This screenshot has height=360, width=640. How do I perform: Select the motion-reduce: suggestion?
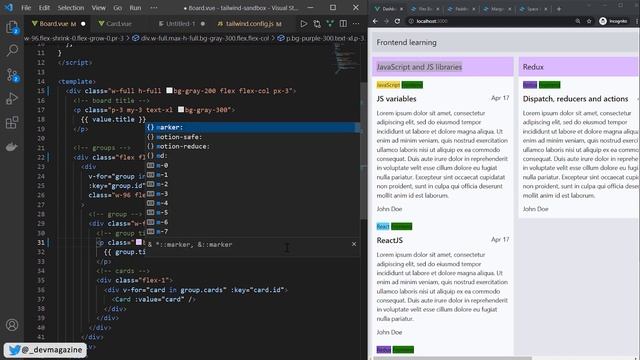click(x=252, y=146)
